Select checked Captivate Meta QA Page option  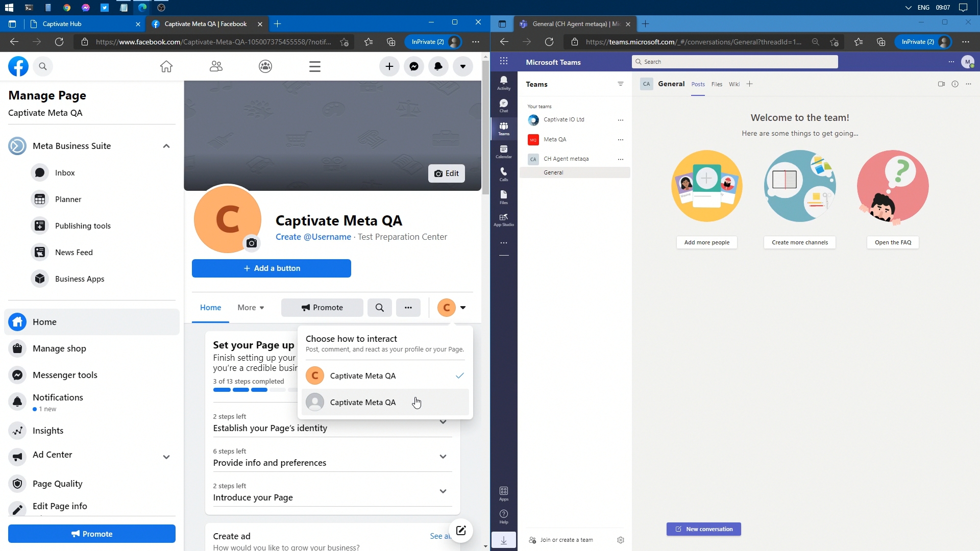coord(363,376)
